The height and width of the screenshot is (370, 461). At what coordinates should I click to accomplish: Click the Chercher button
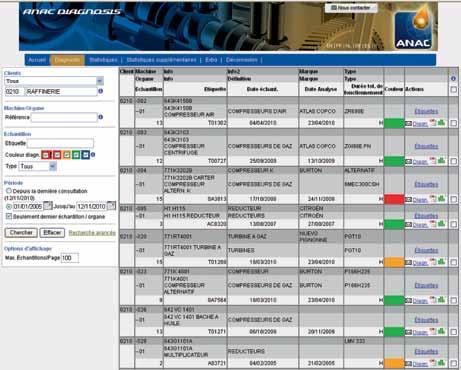pyautogui.click(x=21, y=233)
